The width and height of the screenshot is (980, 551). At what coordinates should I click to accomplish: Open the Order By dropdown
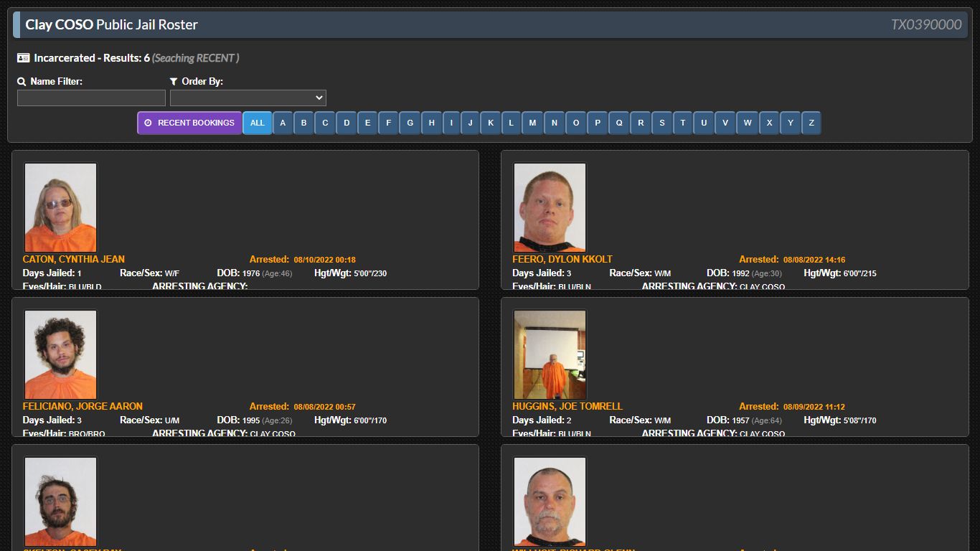[x=248, y=98]
